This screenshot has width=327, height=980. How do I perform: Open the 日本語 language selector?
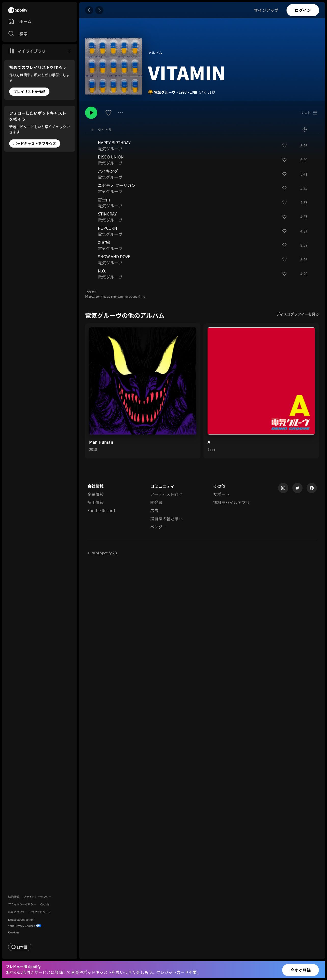click(20, 947)
